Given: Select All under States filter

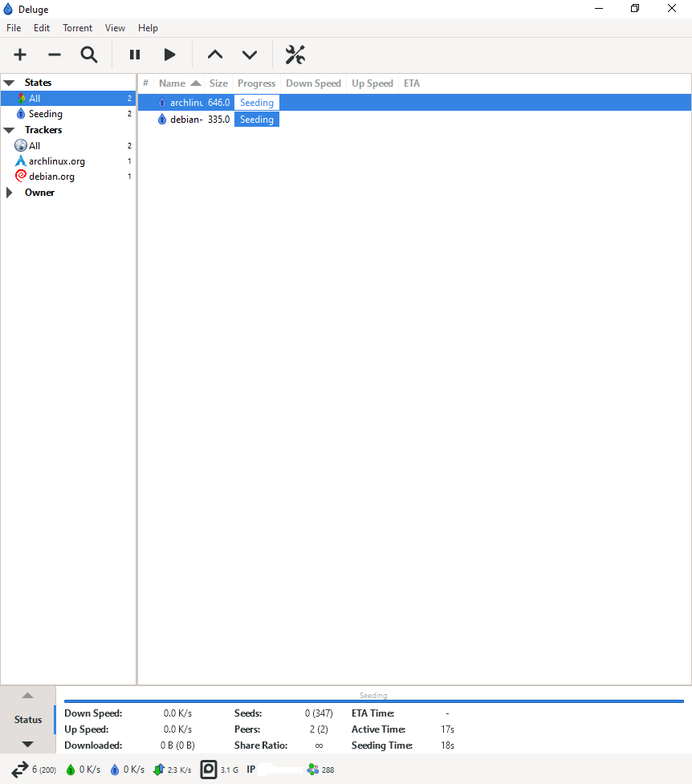Looking at the screenshot, I should click(68, 99).
